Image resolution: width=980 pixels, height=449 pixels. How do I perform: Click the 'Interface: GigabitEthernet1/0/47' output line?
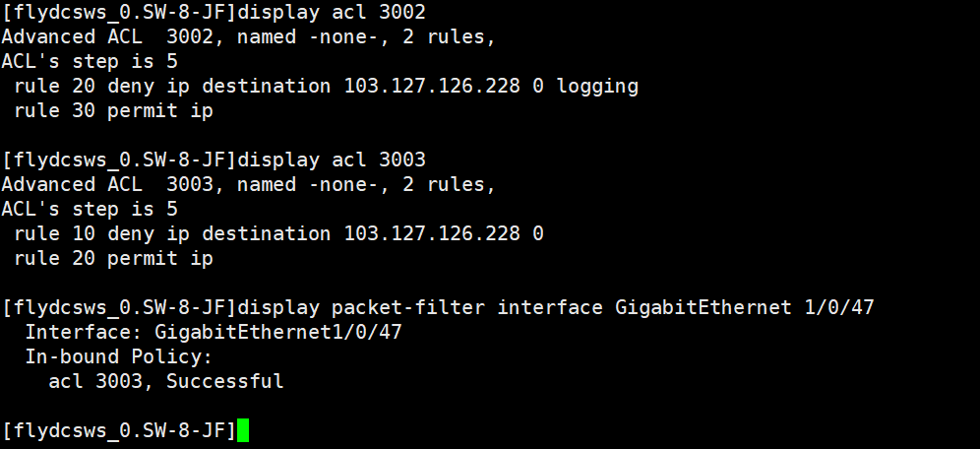pyautogui.click(x=214, y=333)
